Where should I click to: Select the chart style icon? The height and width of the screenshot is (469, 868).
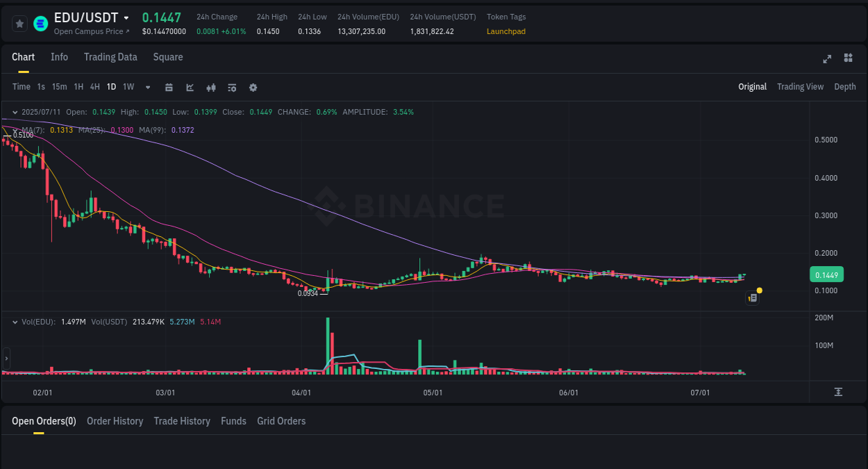point(188,87)
